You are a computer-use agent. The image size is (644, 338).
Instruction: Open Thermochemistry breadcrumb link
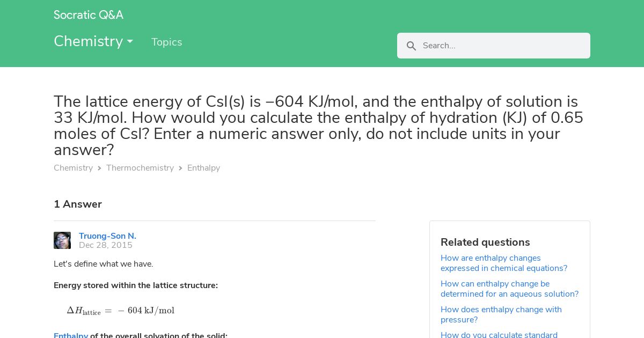tap(140, 168)
